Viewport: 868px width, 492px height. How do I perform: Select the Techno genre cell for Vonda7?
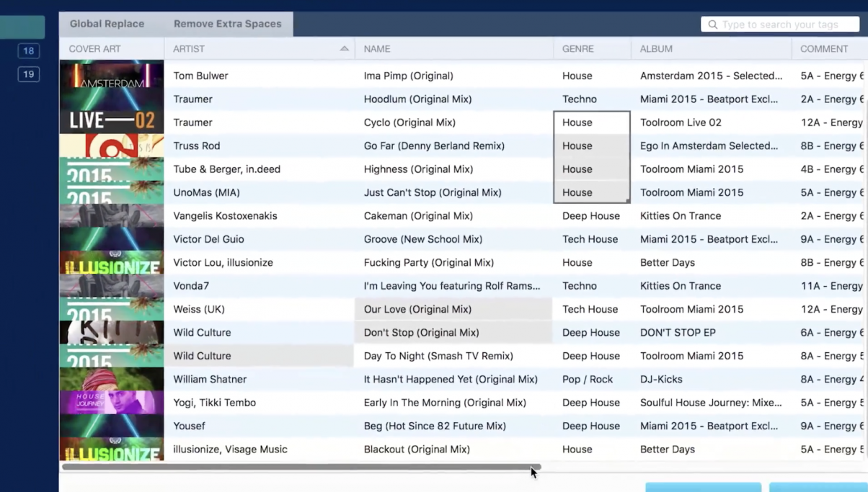tap(580, 286)
